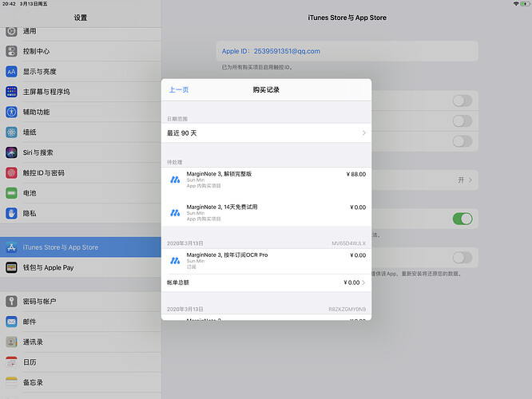The image size is (532, 399).
Task: Tap MarginNote icon for 解锁完整版 purchase
Action: pyautogui.click(x=175, y=180)
